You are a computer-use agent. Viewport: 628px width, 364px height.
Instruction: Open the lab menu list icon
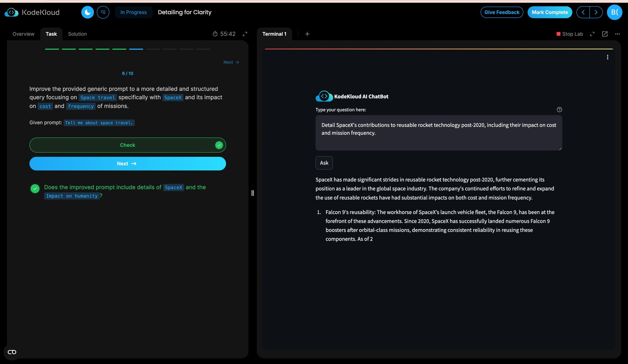point(103,12)
